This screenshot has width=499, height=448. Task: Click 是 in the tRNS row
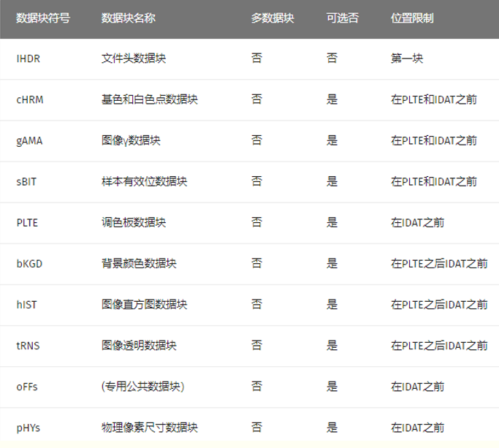point(332,346)
